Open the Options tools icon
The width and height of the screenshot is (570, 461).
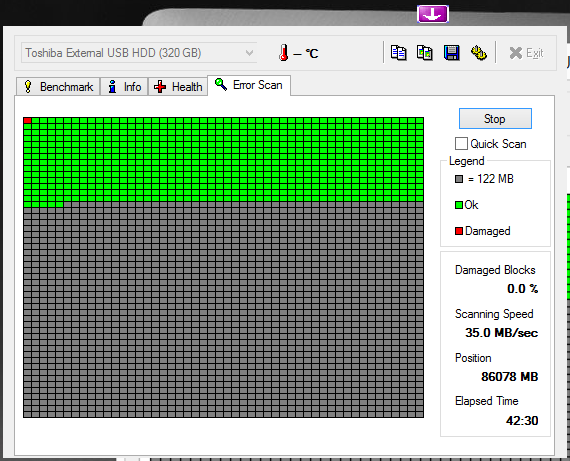(x=479, y=53)
